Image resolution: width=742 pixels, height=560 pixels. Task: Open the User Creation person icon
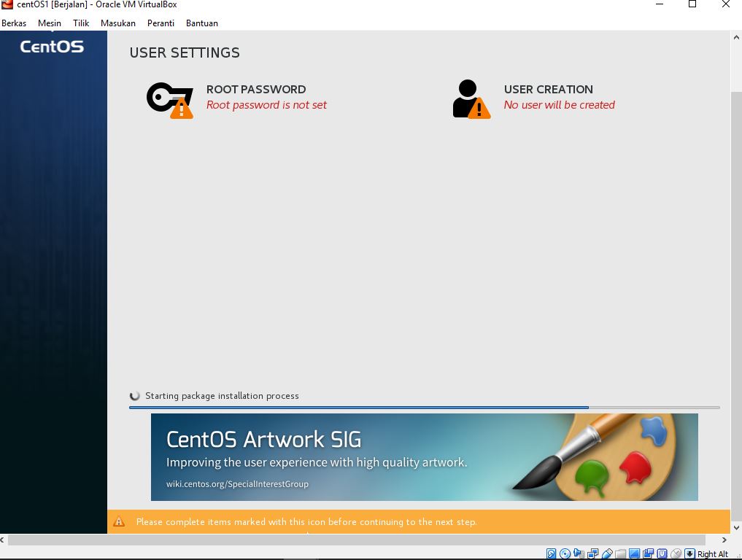pos(471,99)
